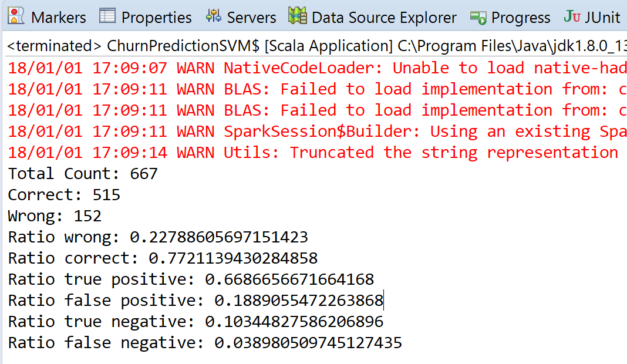Viewport: 627px width, 364px height.
Task: Click the Markers view icon
Action: [16, 16]
